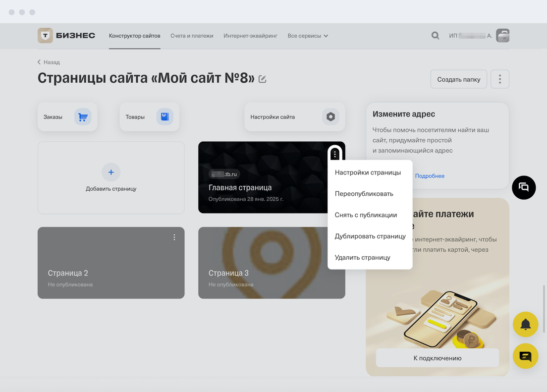
Task: Click the account avatar icon
Action: (x=502, y=36)
